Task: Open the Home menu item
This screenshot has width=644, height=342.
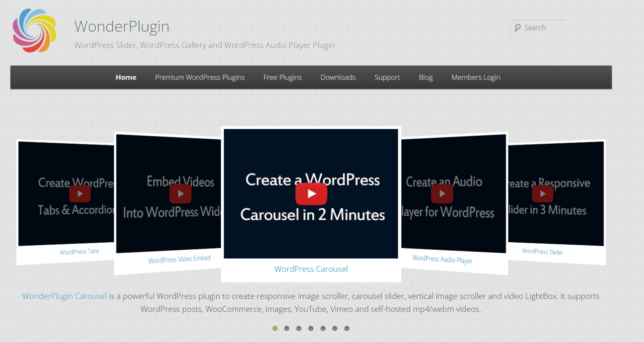Action: click(126, 77)
